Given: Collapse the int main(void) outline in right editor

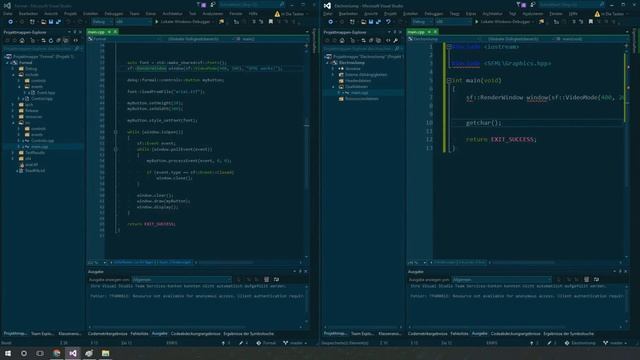Looking at the screenshot, I should pyautogui.click(x=449, y=80).
